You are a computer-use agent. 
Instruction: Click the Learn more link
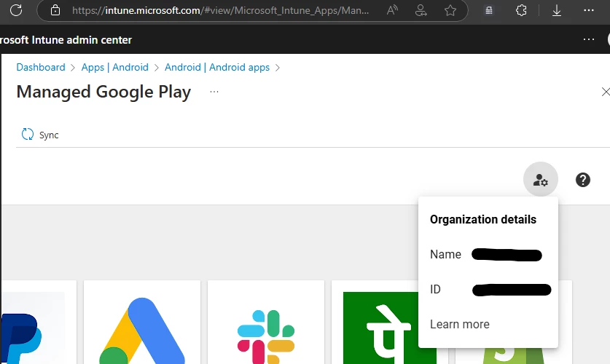coord(459,324)
